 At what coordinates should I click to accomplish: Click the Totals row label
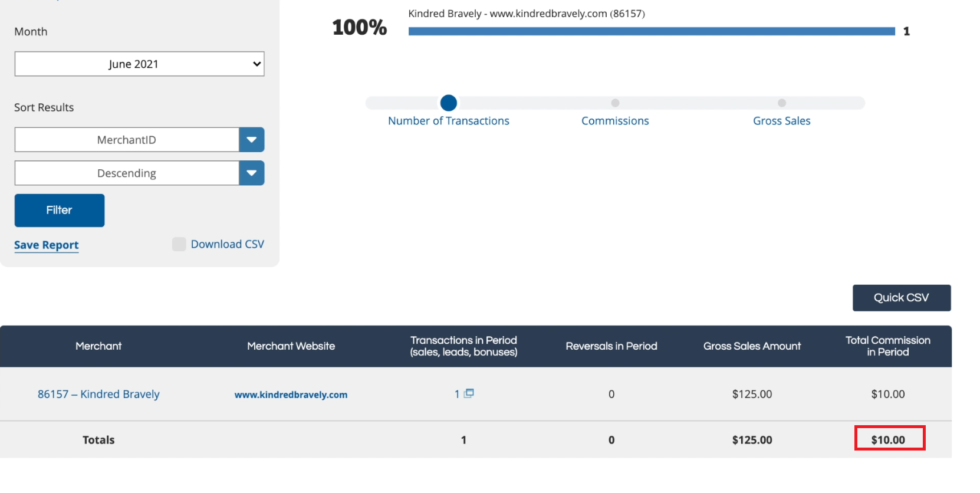point(98,440)
